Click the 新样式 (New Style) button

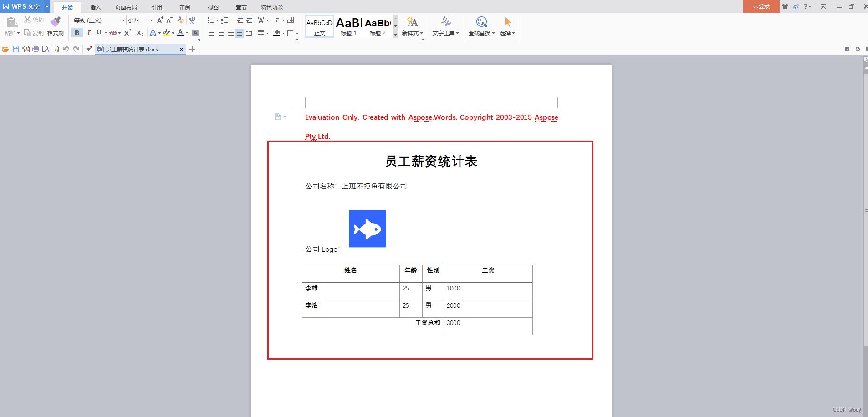(x=413, y=26)
